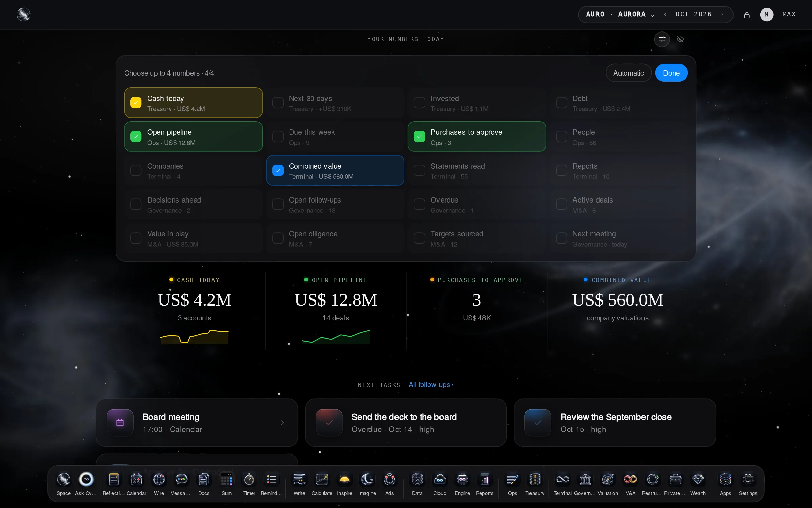812x508 pixels.
Task: Open the All follow-ups link
Action: coord(431,385)
